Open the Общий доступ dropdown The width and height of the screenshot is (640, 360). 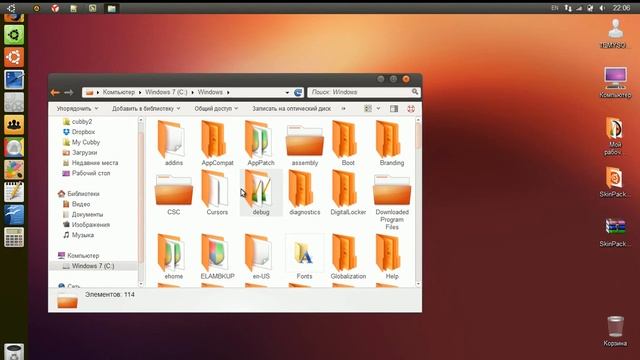point(216,109)
